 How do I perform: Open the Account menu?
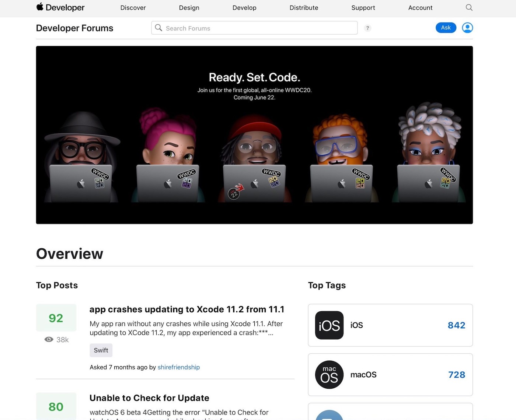420,8
